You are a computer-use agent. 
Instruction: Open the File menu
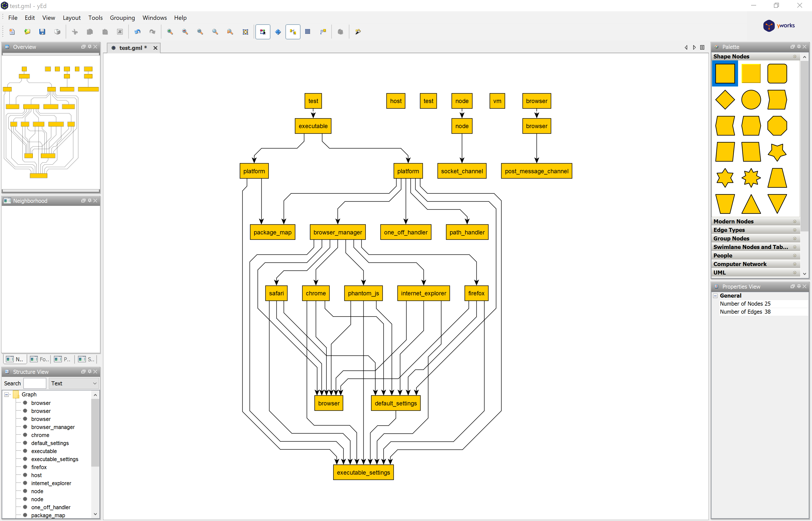point(13,18)
